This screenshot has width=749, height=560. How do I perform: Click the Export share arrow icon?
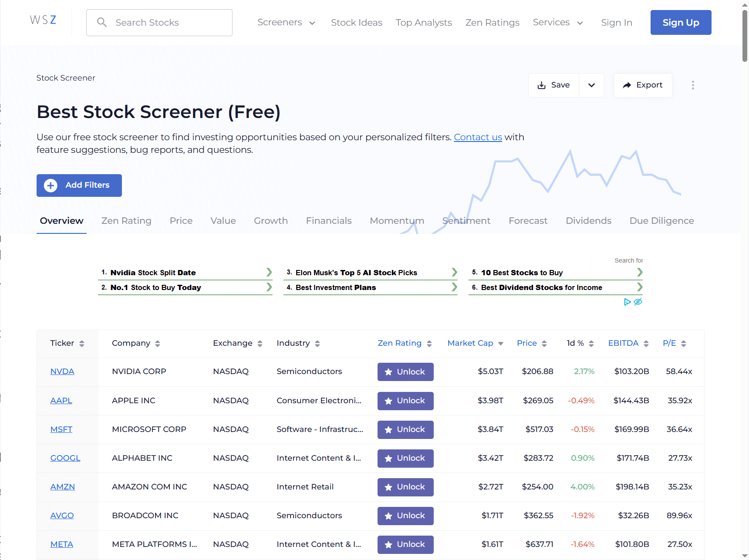(x=628, y=85)
